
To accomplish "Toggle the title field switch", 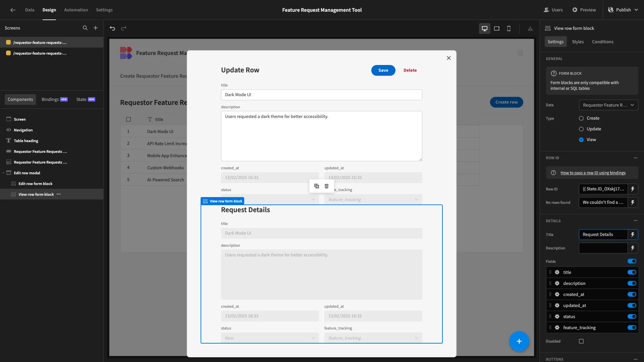I will click(x=632, y=273).
